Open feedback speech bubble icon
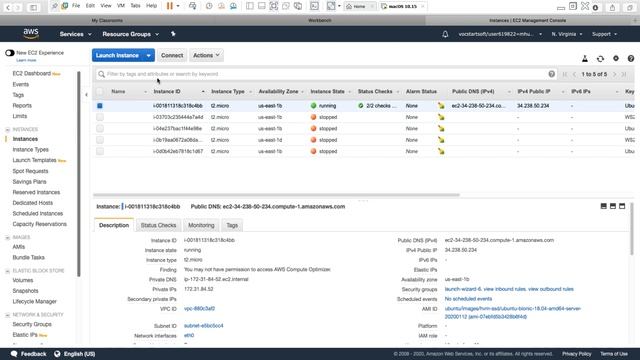 coord(14,354)
